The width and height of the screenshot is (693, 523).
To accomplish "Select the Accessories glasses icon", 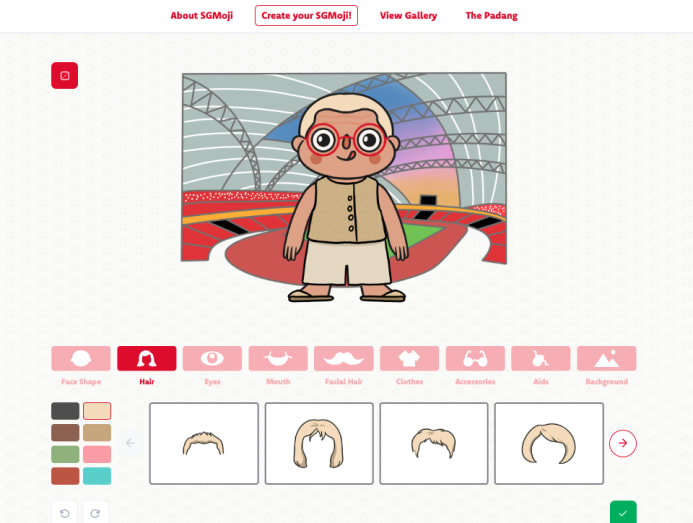I will 475,358.
